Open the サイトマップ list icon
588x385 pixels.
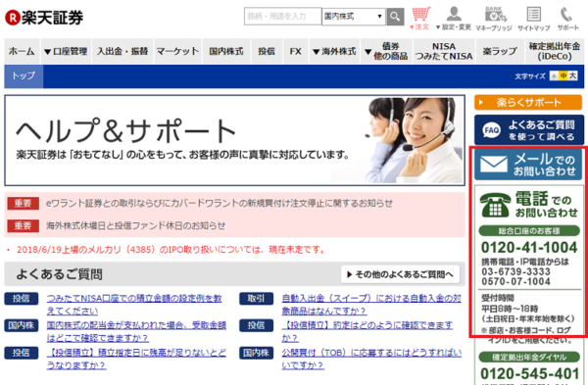click(x=534, y=19)
